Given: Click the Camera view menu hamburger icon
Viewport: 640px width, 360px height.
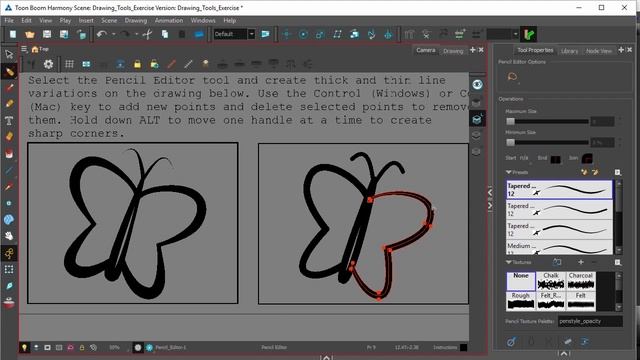Looking at the screenshot, I should point(24,49).
